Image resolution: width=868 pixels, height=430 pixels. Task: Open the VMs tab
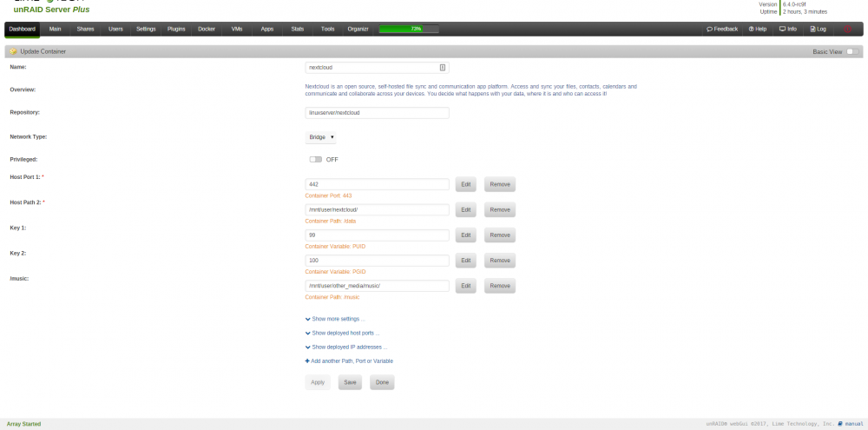point(237,30)
